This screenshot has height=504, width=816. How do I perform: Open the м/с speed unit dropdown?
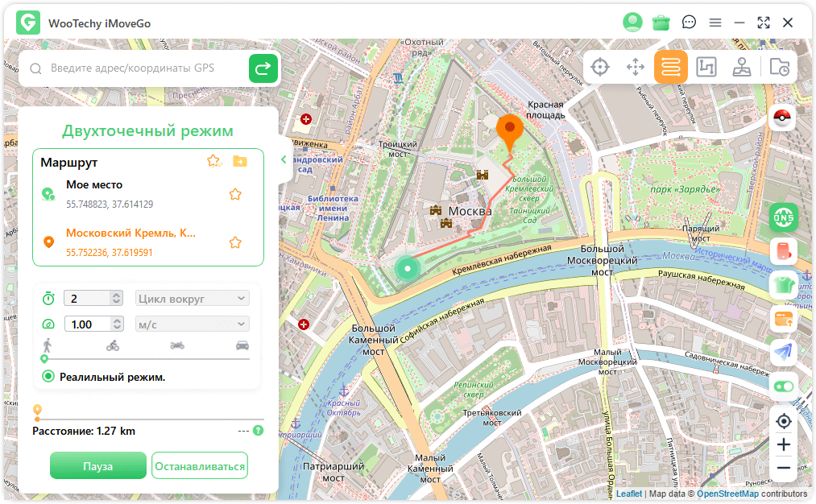pyautogui.click(x=193, y=324)
